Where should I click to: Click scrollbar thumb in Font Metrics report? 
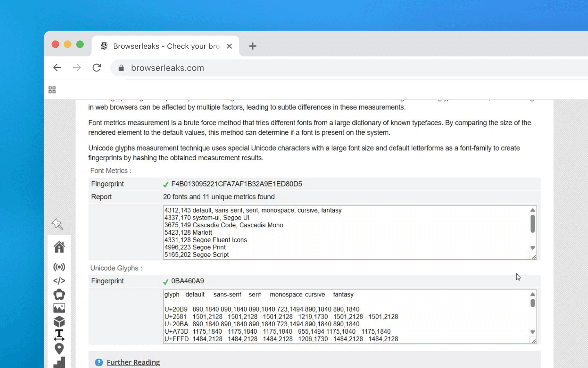coord(532,224)
